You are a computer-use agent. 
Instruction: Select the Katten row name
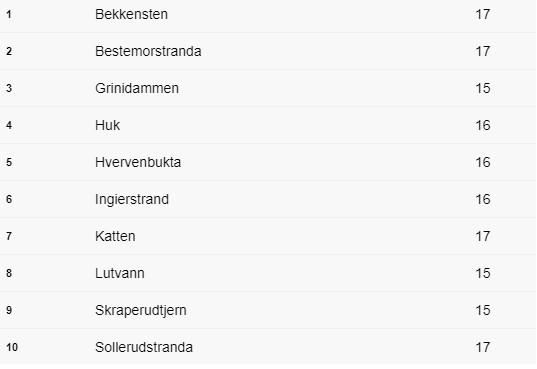click(x=115, y=236)
